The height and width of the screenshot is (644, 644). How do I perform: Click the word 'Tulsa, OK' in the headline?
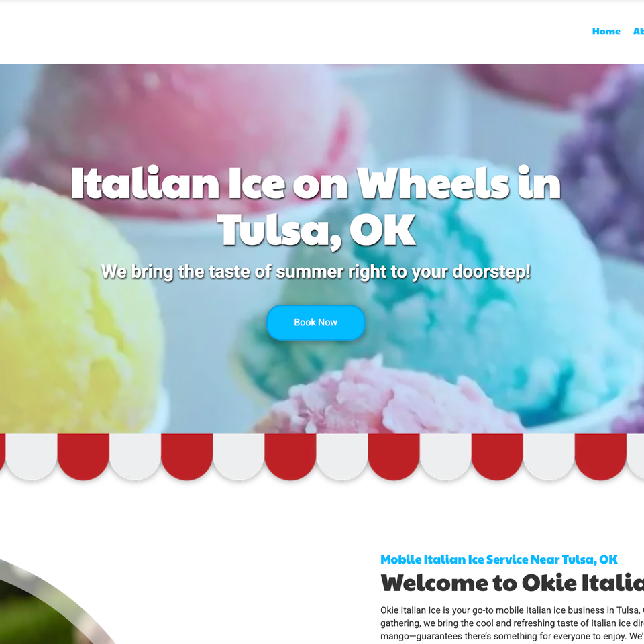pos(316,230)
